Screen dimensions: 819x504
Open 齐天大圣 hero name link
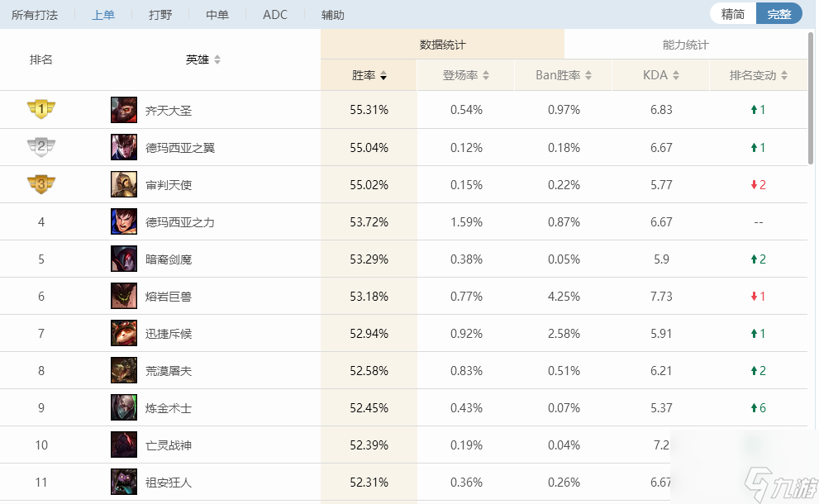tap(169, 111)
